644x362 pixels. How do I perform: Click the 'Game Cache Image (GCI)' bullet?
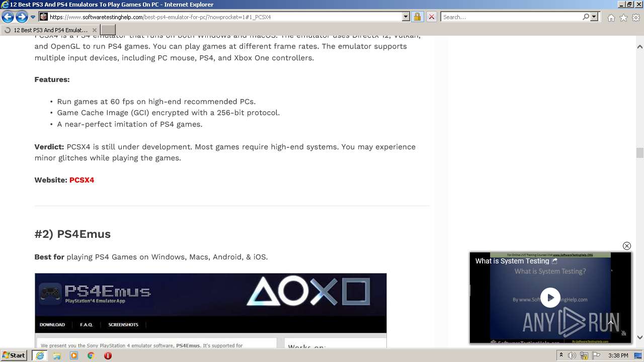pyautogui.click(x=169, y=113)
